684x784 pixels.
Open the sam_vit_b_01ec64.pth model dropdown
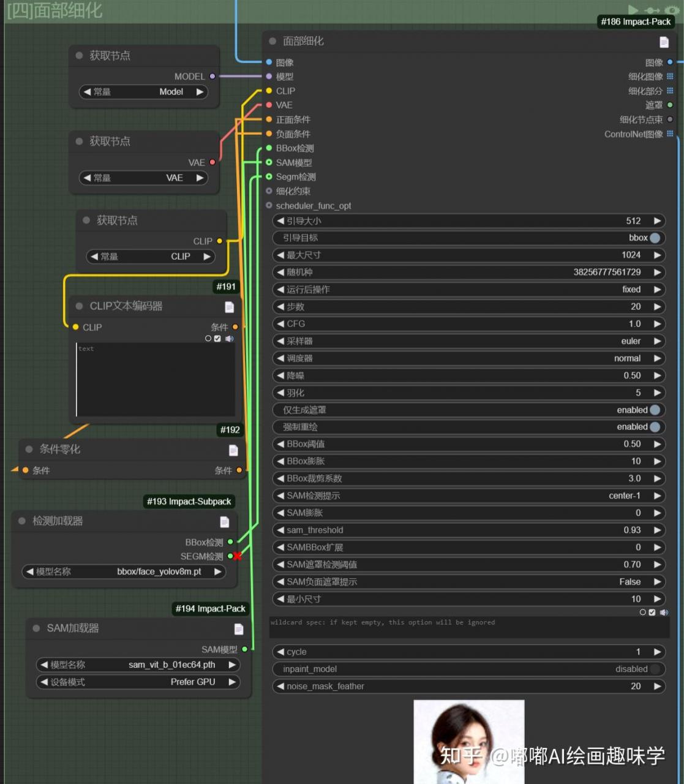[138, 665]
